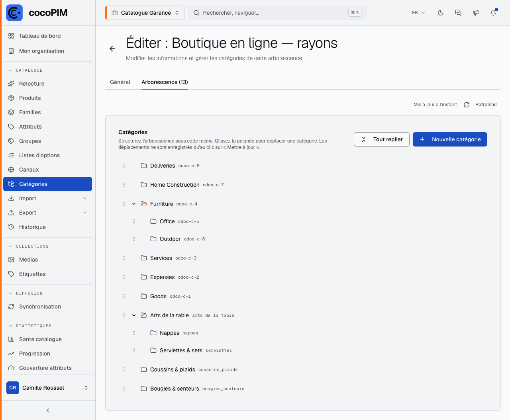Viewport: 510px width, 420px height.
Task: Click the folder icon of Nappes
Action: [x=153, y=333]
